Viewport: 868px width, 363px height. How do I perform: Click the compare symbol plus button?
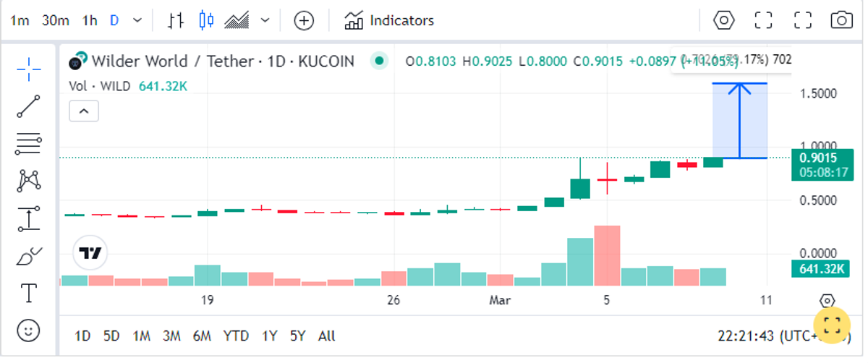click(x=304, y=21)
